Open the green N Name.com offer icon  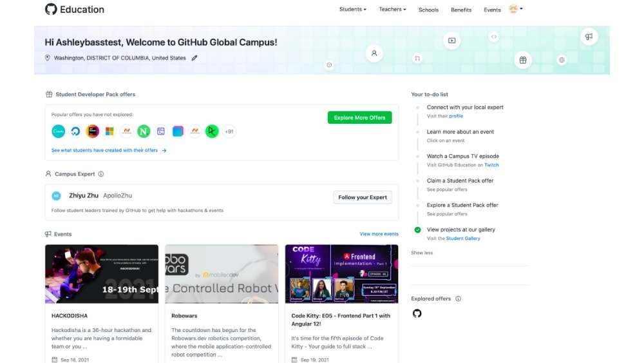pyautogui.click(x=144, y=131)
